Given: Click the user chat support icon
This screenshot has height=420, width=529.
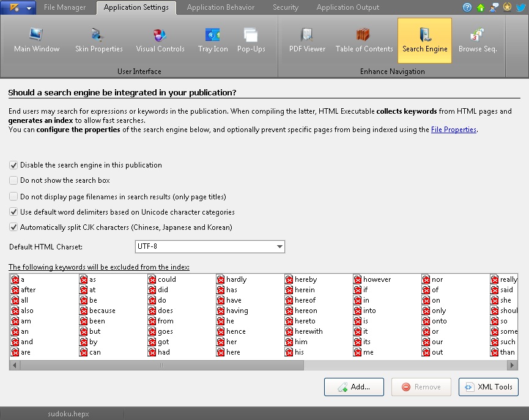Looking at the screenshot, I should [494, 7].
